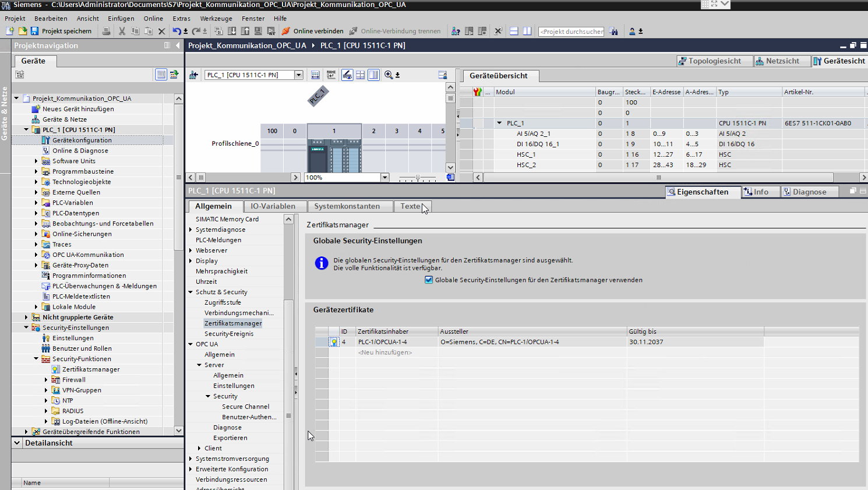The image size is (868, 490).
Task: Select Zertifikatsmanager in the project tree
Action: [91, 369]
